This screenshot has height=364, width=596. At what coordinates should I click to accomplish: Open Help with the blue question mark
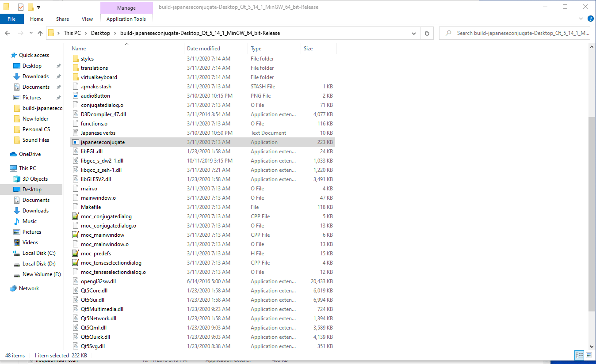click(x=590, y=19)
